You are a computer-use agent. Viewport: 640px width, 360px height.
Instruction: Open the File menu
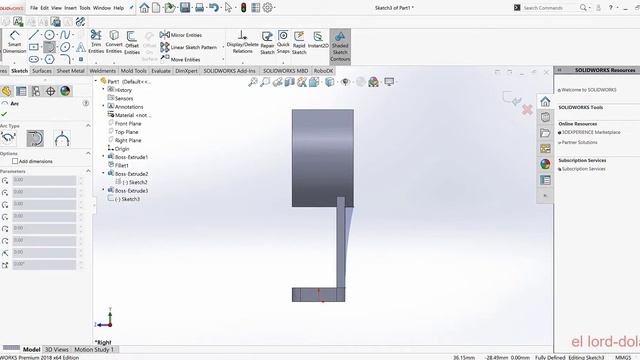click(x=34, y=8)
